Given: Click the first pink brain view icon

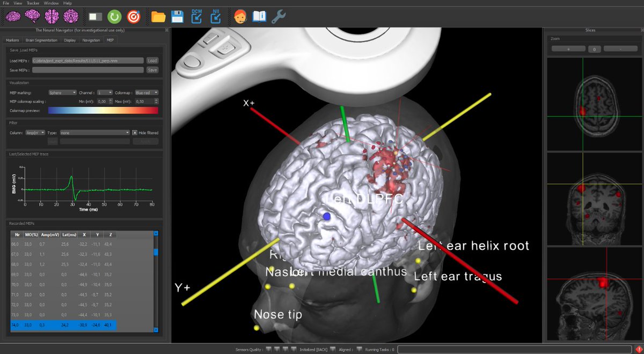Looking at the screenshot, I should coord(13,17).
